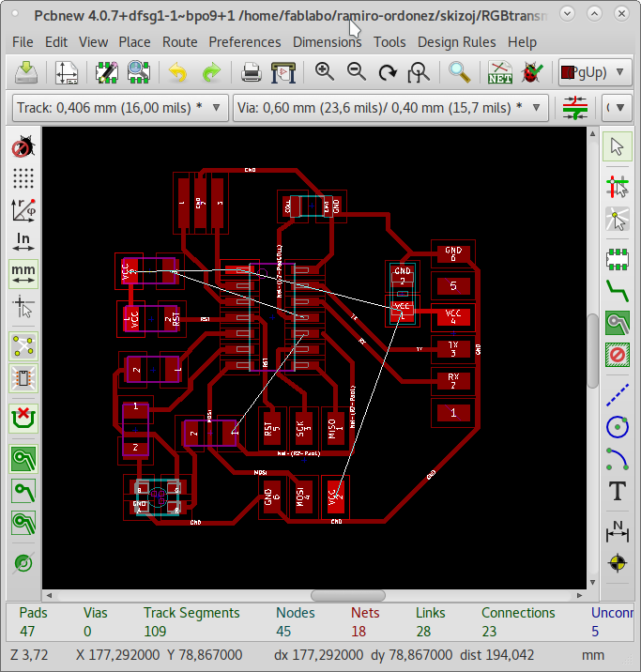Viewport: 641px width, 672px height.
Task: Click the scroll down arrow
Action: [592, 582]
